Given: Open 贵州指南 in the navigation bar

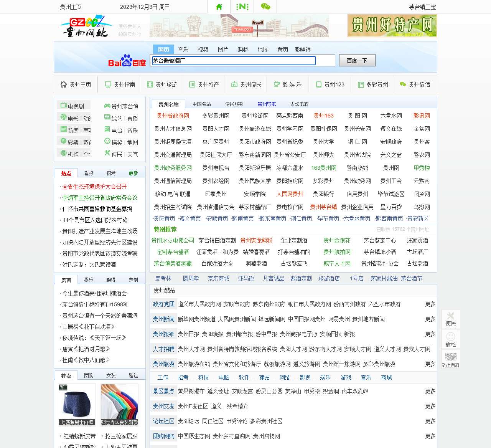Looking at the screenshot, I should (120, 84).
